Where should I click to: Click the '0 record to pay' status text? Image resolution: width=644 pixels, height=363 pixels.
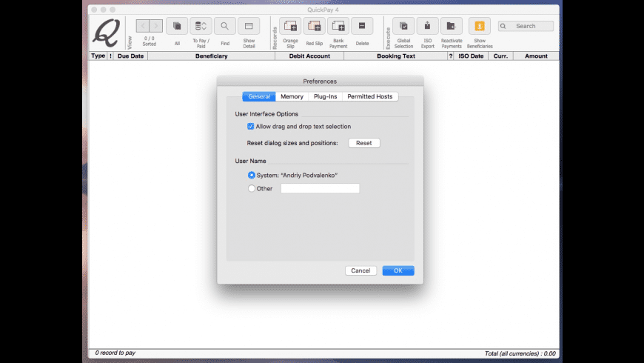pos(115,353)
